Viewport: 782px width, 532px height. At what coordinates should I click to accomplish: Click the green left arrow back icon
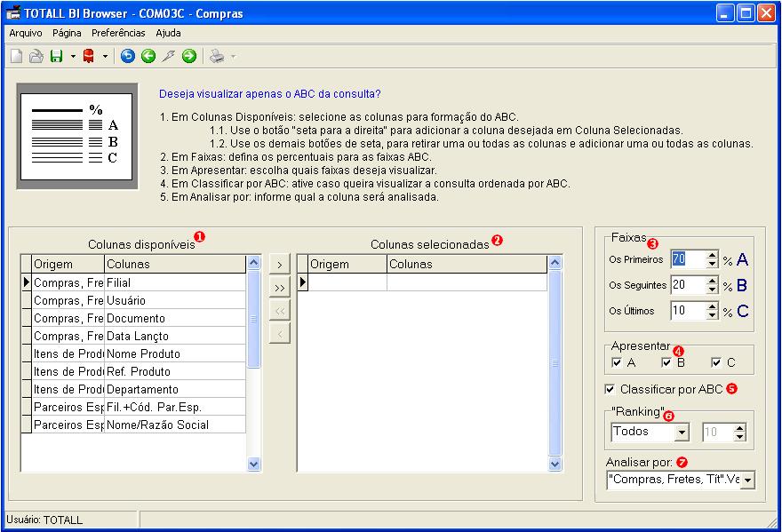pos(148,56)
